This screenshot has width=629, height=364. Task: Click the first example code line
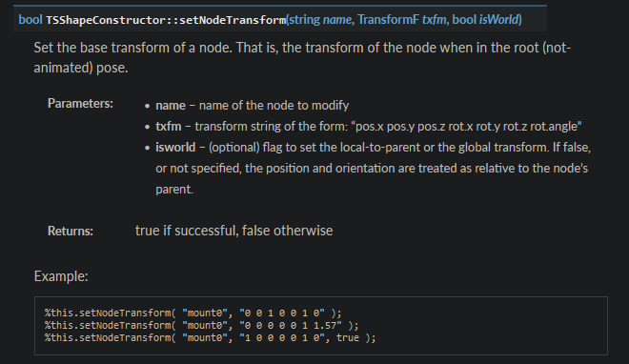click(x=193, y=313)
